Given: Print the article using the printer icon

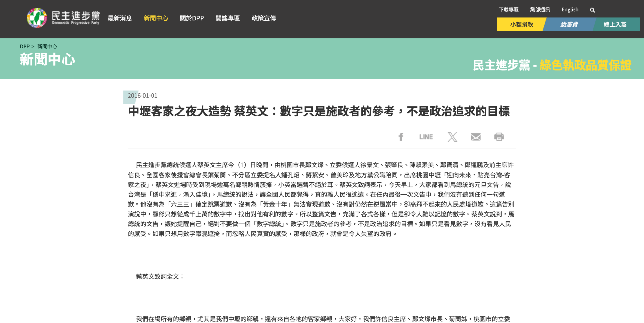Looking at the screenshot, I should click(500, 137).
